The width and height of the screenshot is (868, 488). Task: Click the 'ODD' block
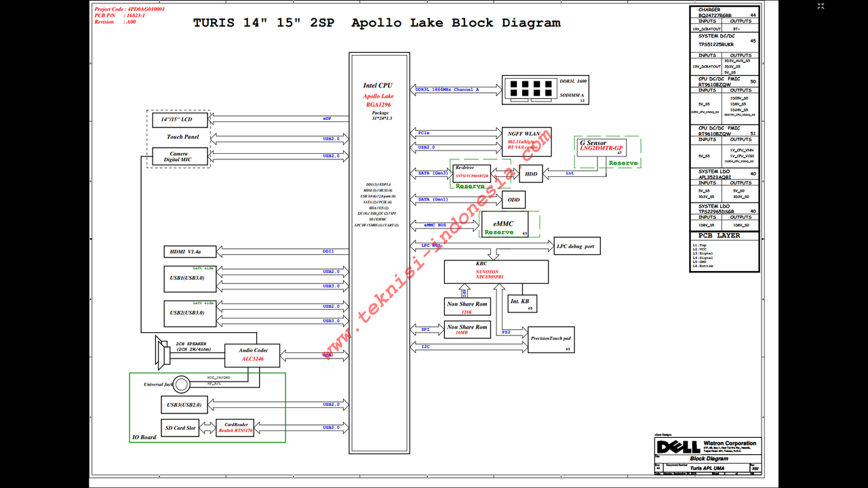click(513, 200)
